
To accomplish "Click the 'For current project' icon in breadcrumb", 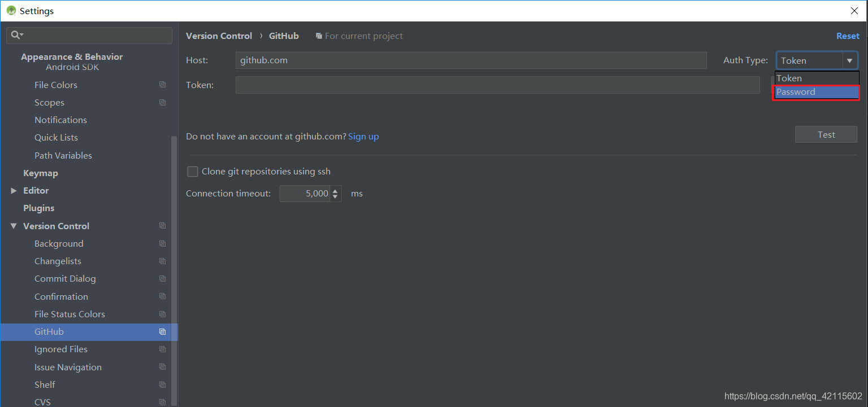I will click(319, 36).
